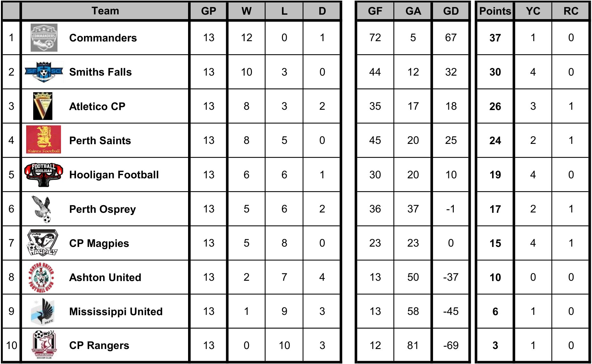Click the Smiths Falls club crest
The height and width of the screenshot is (364, 592).
44,72
